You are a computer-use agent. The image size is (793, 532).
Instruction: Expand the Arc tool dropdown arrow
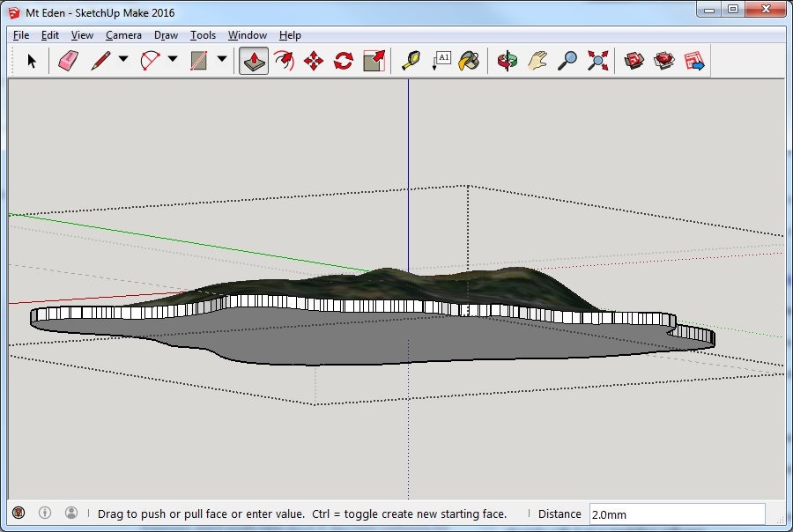tap(173, 60)
